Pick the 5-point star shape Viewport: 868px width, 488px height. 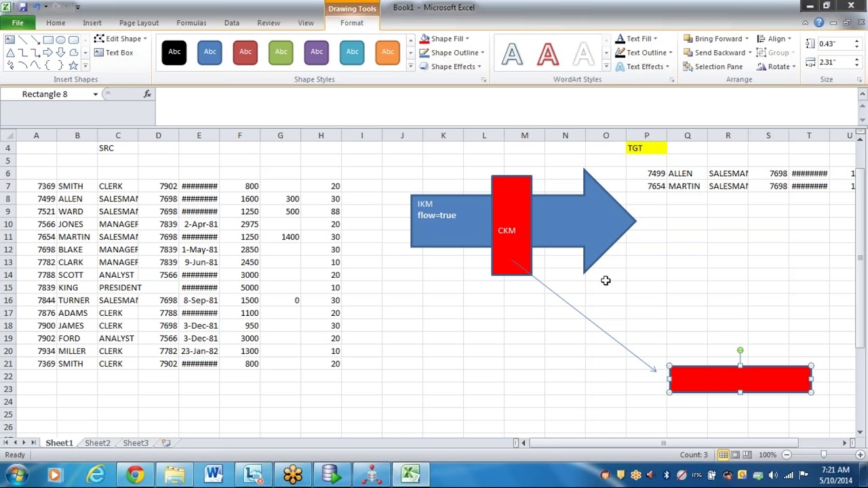(73, 65)
